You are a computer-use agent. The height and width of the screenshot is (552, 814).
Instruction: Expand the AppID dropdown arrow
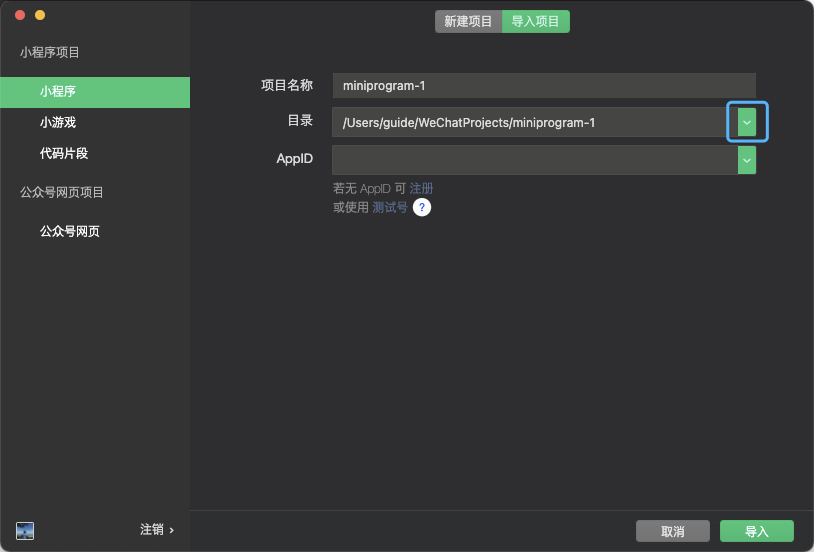[x=747, y=159]
